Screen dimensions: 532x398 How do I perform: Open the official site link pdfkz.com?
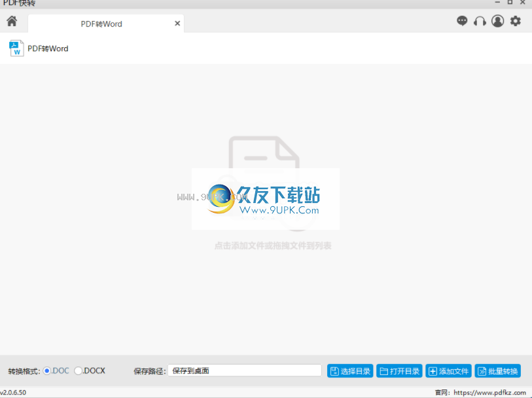tap(489, 393)
